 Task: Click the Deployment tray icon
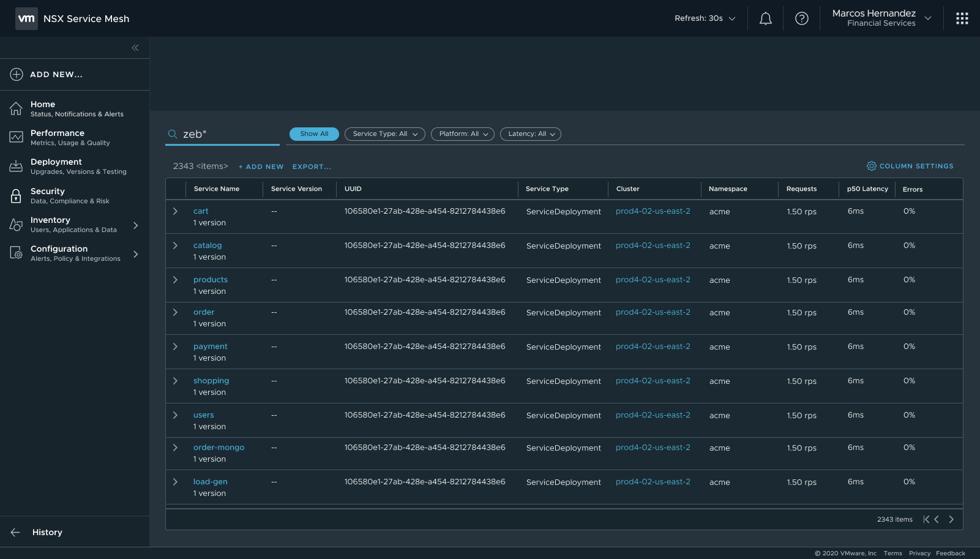16,166
